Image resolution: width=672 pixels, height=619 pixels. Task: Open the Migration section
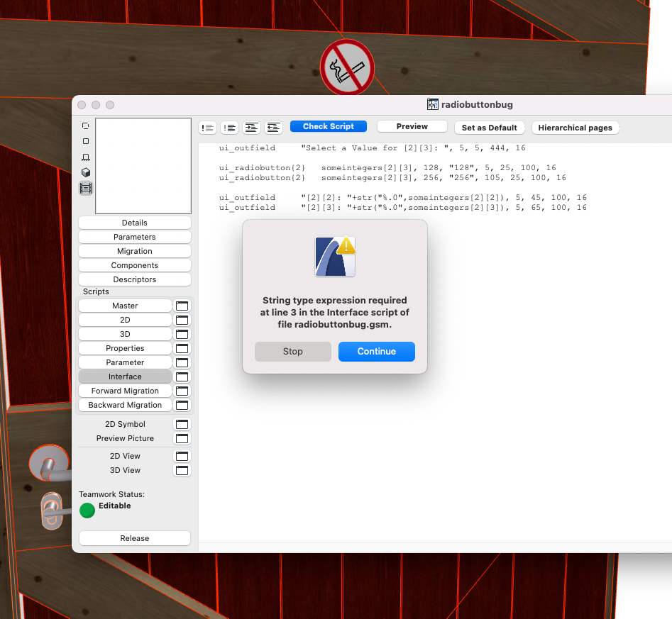(x=135, y=251)
